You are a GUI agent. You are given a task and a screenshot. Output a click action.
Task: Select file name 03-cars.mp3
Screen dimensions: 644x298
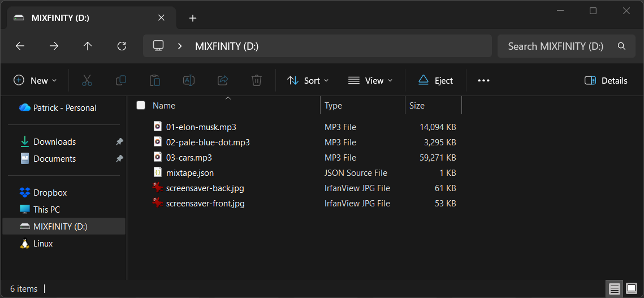[189, 157]
